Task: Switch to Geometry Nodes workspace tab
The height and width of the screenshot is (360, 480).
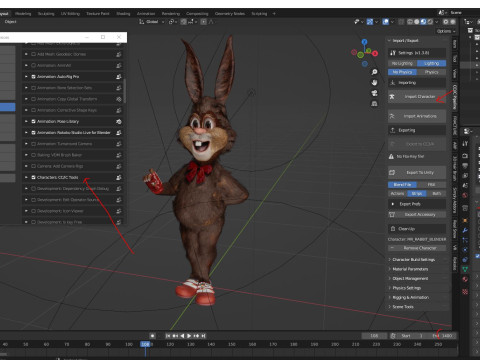Action: click(230, 14)
